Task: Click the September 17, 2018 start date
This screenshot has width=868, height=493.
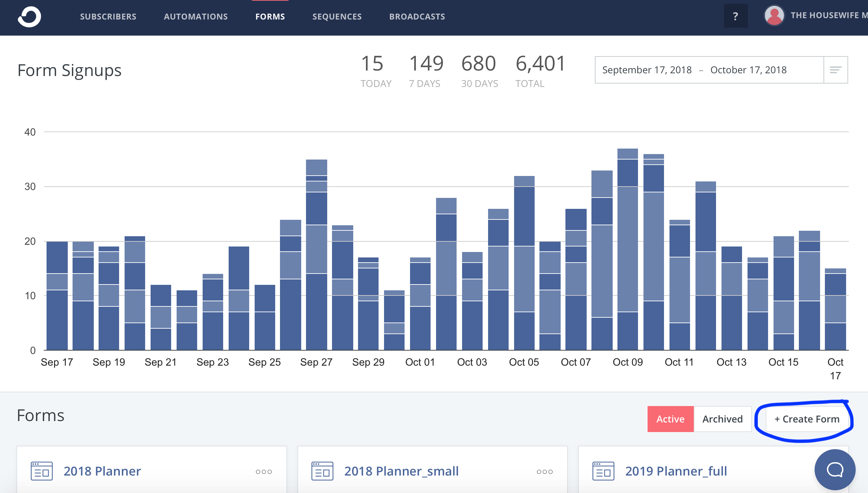Action: click(x=647, y=70)
